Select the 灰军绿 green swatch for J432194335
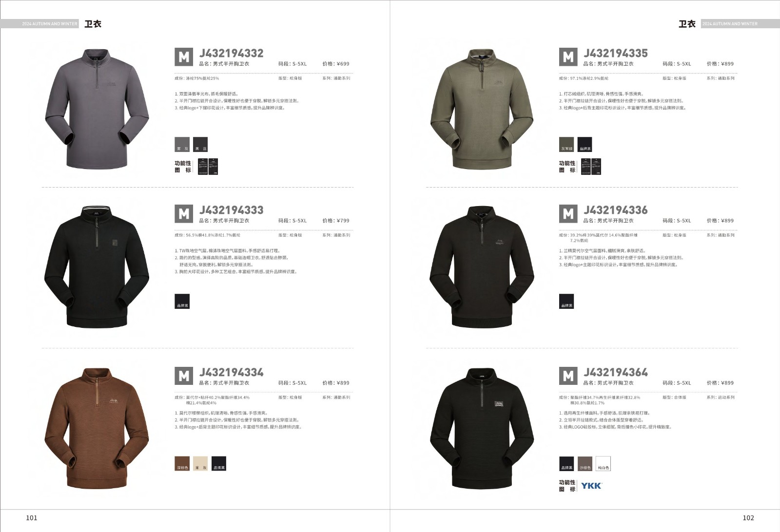 click(x=566, y=144)
